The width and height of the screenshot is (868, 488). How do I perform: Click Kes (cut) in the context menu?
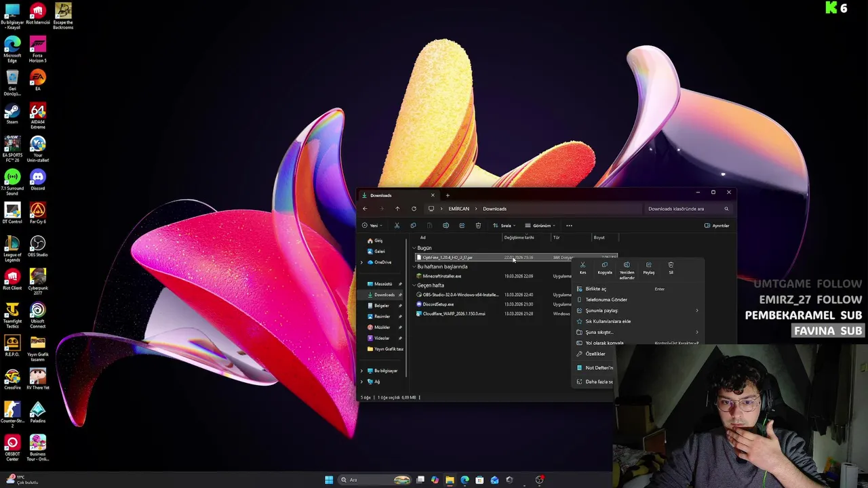(x=583, y=268)
